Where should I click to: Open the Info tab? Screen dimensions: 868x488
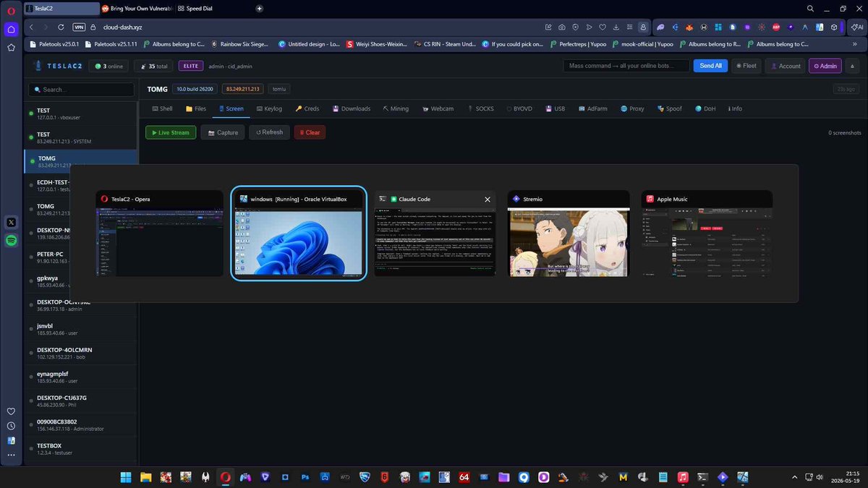(735, 108)
